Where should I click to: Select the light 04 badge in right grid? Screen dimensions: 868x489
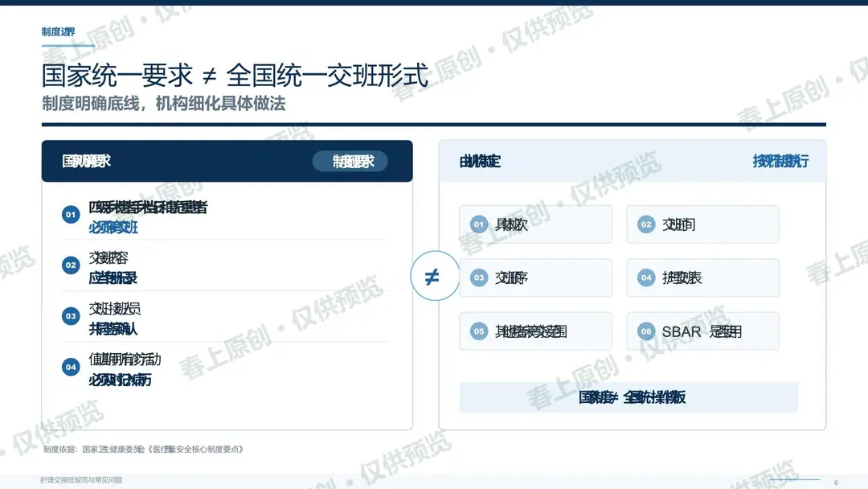pyautogui.click(x=646, y=277)
